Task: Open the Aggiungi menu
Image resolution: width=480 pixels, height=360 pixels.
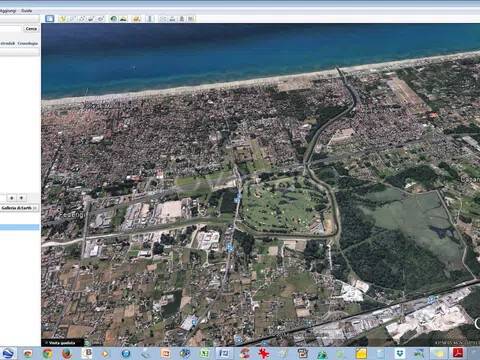Action: click(8, 11)
